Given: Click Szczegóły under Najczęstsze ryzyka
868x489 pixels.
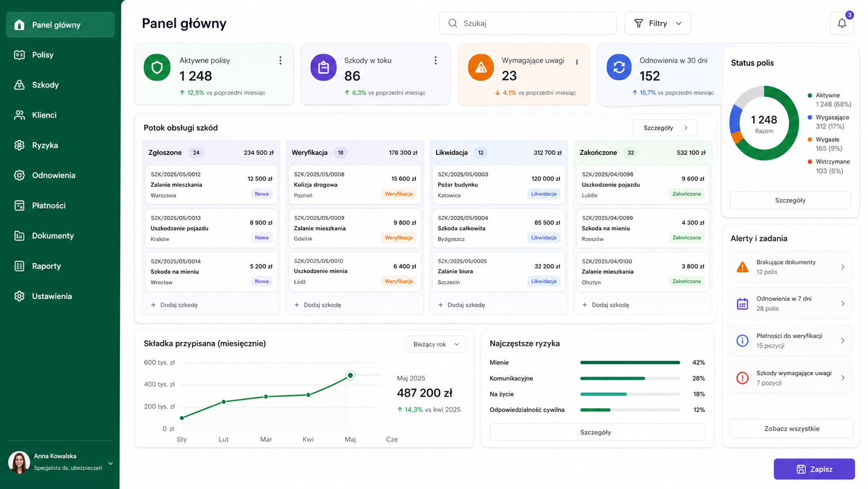Looking at the screenshot, I should point(597,432).
